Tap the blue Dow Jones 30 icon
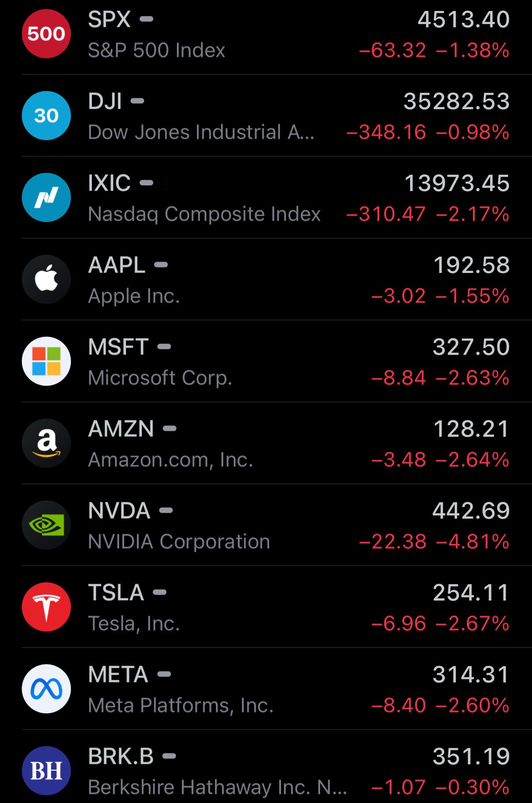The width and height of the screenshot is (532, 803). 46,116
